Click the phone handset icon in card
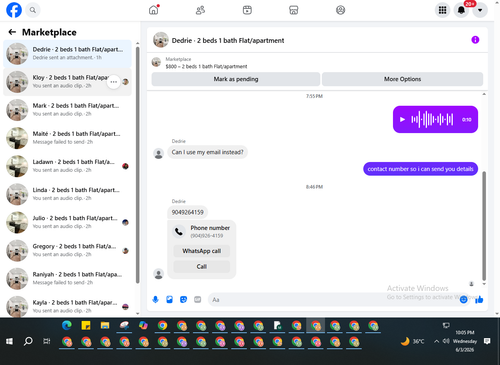 pyautogui.click(x=179, y=231)
